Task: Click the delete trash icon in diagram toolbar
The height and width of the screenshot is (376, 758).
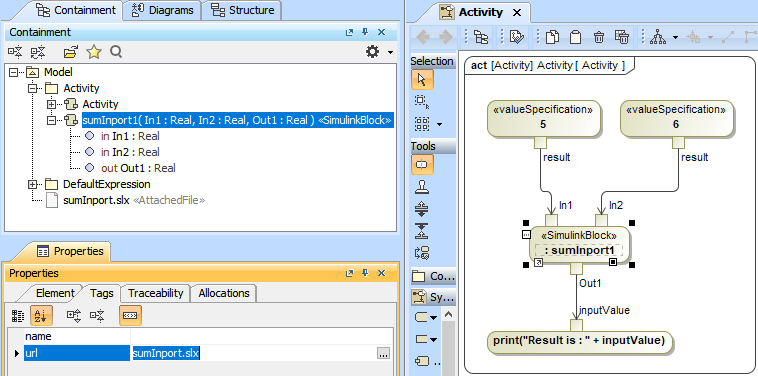Action: 599,37
